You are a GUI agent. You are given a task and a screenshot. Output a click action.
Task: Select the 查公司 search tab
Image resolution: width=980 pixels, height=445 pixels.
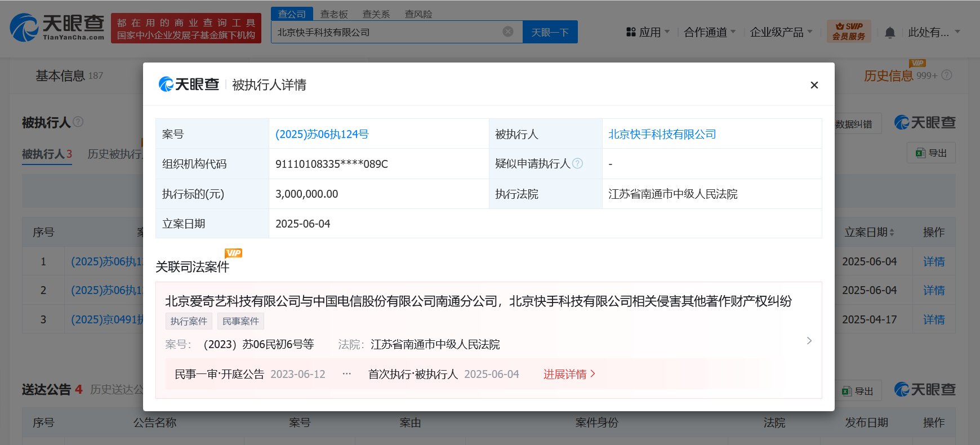(292, 14)
